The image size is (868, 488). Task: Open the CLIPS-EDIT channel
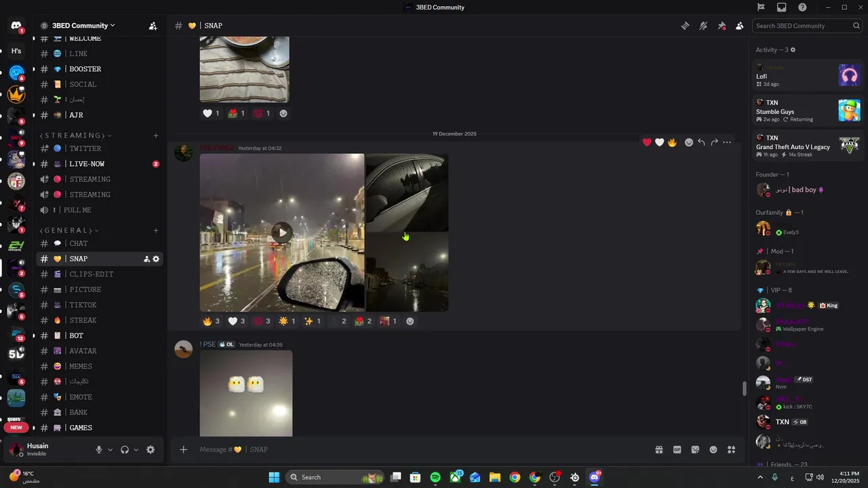(x=100, y=274)
